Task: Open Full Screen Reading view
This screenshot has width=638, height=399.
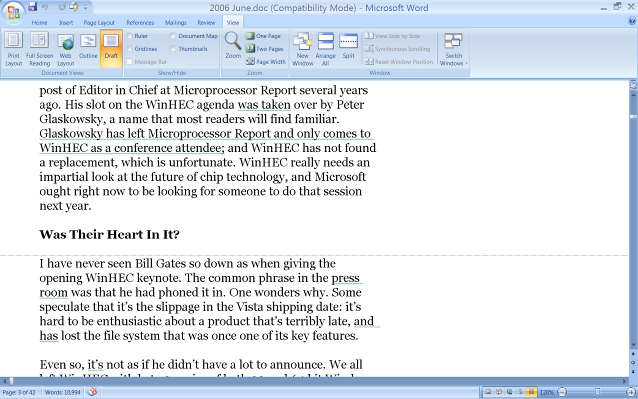Action: point(39,49)
